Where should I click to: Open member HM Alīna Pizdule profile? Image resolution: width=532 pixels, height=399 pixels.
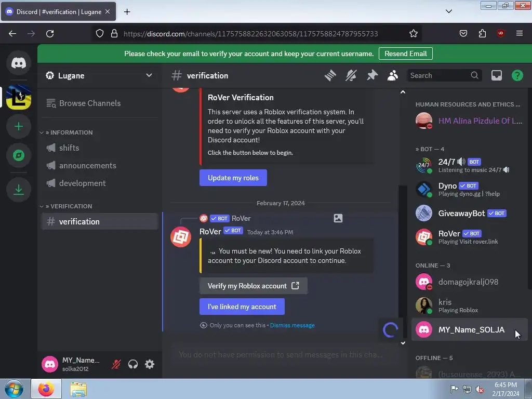coord(469,121)
